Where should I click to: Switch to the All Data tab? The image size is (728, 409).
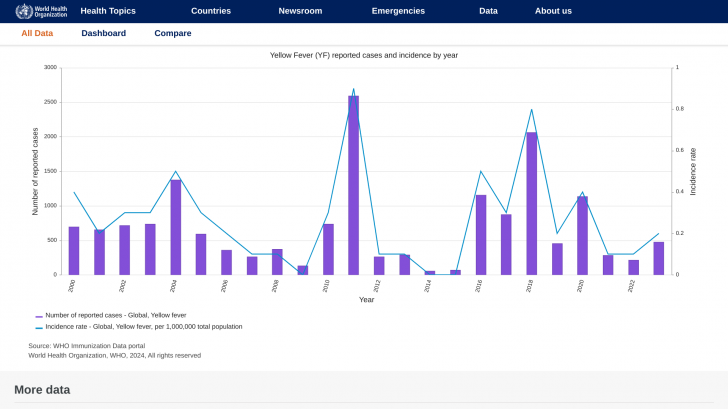pos(37,33)
